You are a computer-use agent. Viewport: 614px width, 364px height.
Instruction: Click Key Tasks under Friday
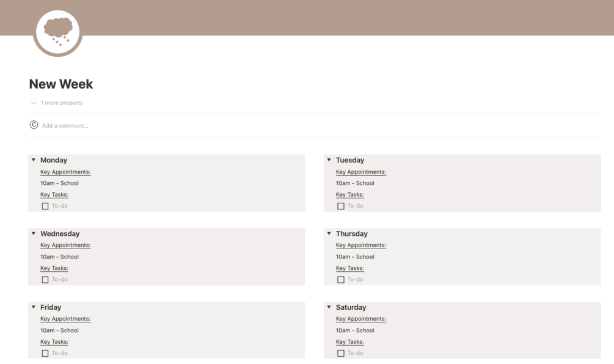point(54,341)
